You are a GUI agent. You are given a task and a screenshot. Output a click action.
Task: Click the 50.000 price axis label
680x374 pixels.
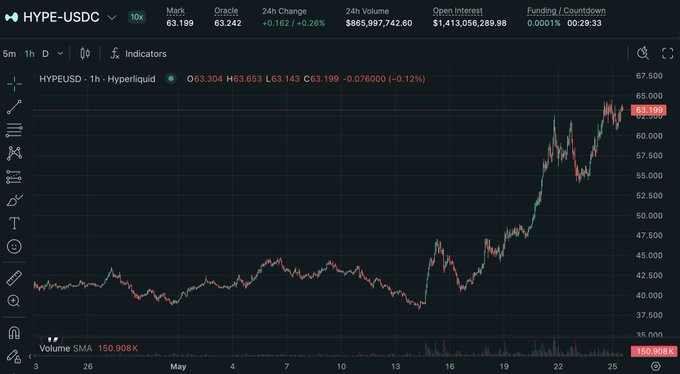coord(649,216)
